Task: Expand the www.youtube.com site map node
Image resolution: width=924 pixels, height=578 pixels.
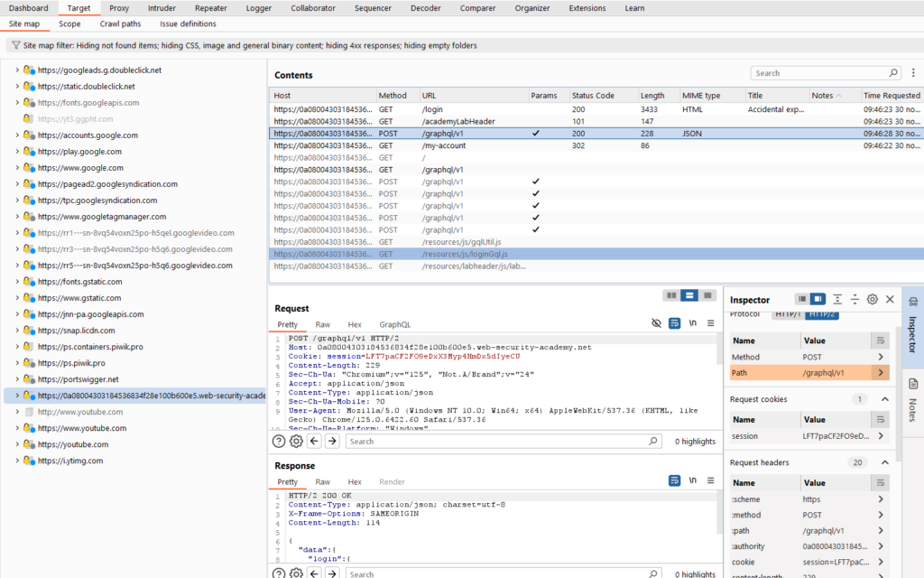Action: (x=17, y=428)
